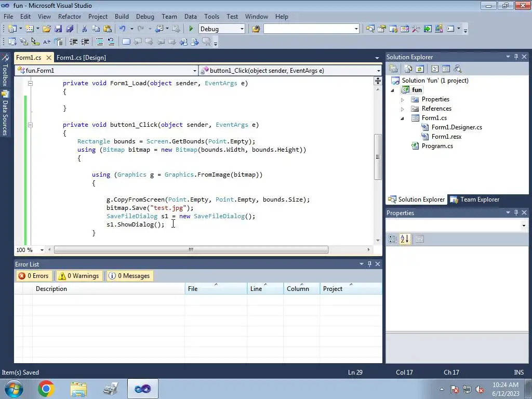The height and width of the screenshot is (399, 532).
Task: Open the Build menu
Action: pyautogui.click(x=122, y=16)
